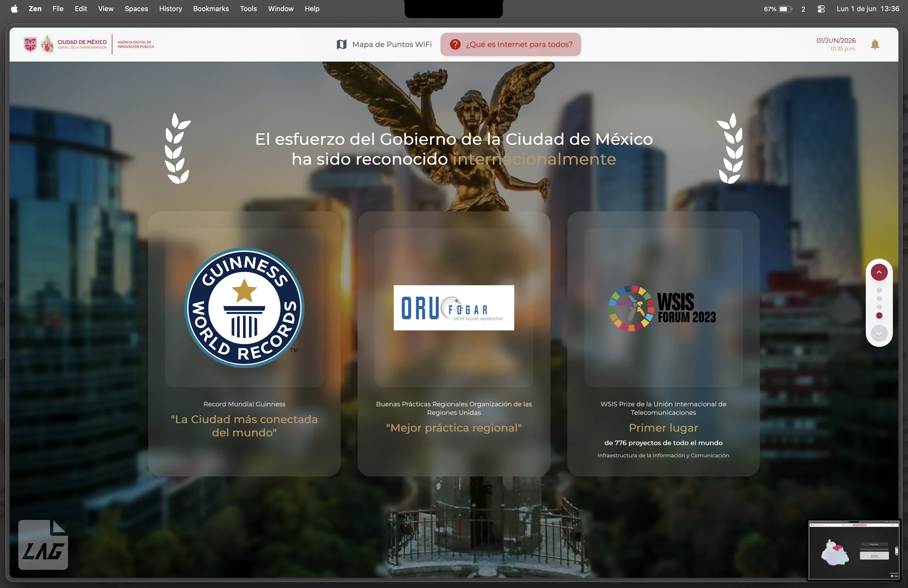Click "Infraestructura de la Información y Comunicación" text
The image size is (908, 588).
click(663, 455)
